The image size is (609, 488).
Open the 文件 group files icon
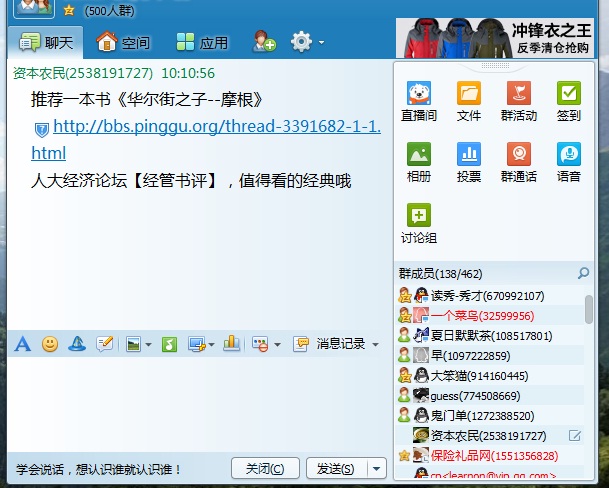tap(469, 101)
